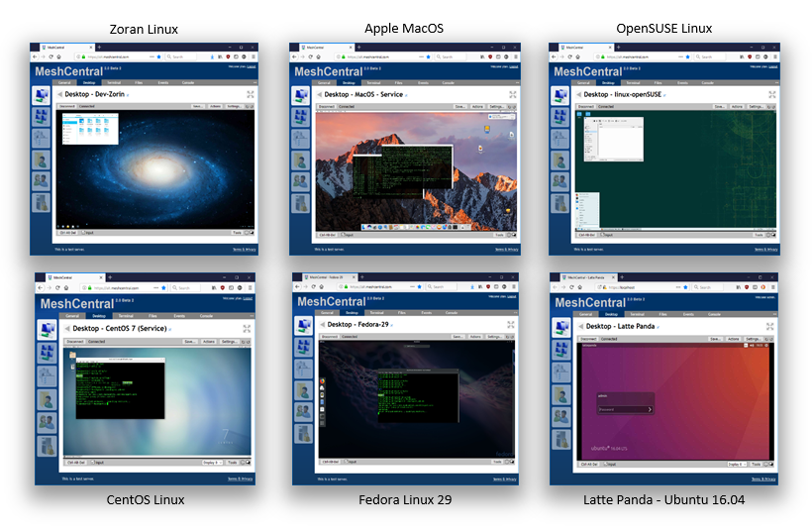Reload the page in Dev-Zorin browser window
The height and width of the screenshot is (532, 812).
click(x=51, y=56)
